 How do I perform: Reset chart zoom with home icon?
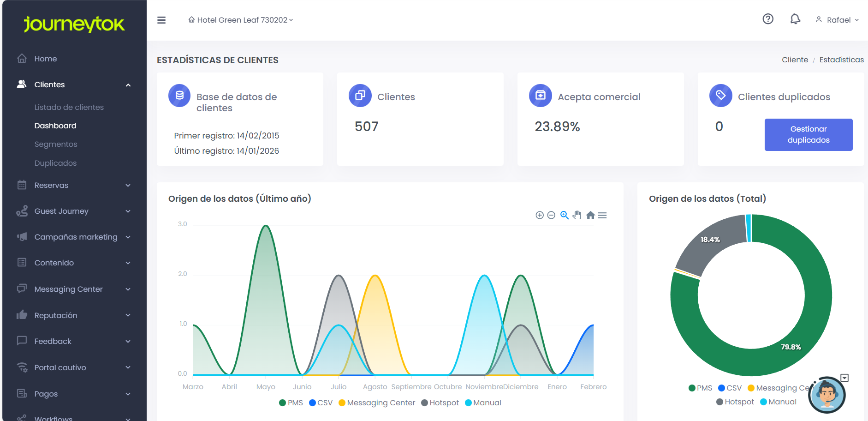[590, 215]
